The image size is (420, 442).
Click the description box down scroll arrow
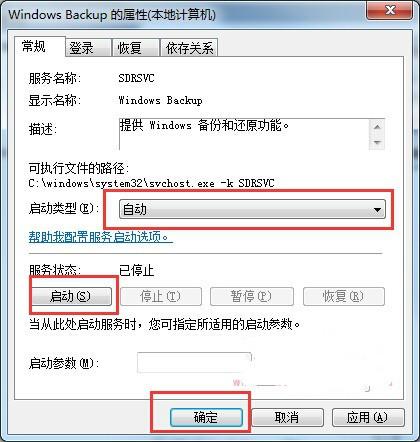click(377, 143)
